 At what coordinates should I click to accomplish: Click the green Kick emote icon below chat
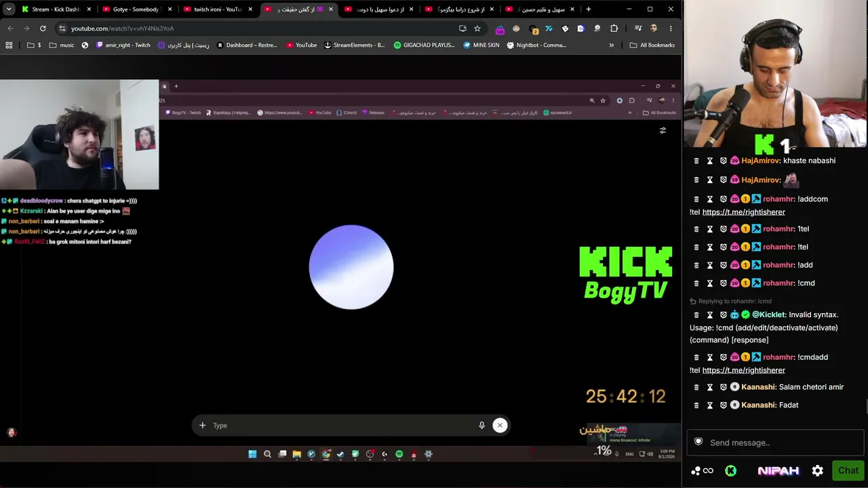click(730, 470)
